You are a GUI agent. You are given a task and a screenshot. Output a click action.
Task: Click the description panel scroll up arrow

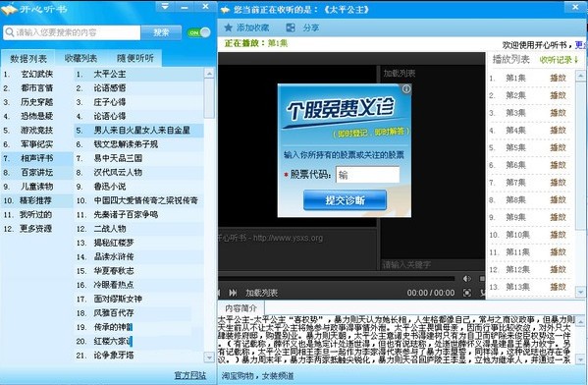point(580,321)
